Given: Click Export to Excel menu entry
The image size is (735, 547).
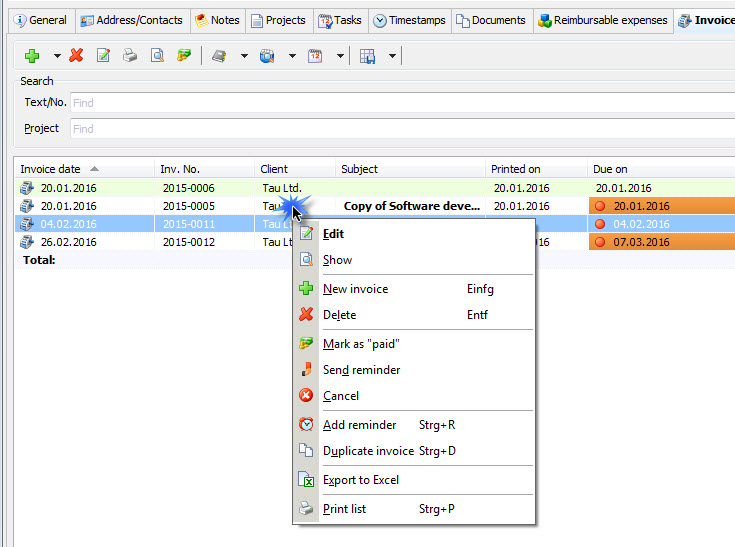Looking at the screenshot, I should (361, 480).
